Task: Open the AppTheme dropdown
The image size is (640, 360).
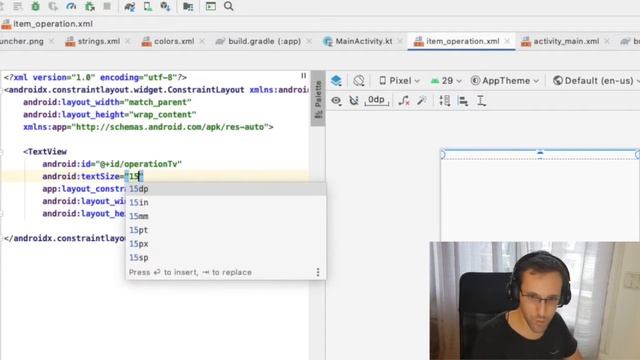Action: (505, 80)
